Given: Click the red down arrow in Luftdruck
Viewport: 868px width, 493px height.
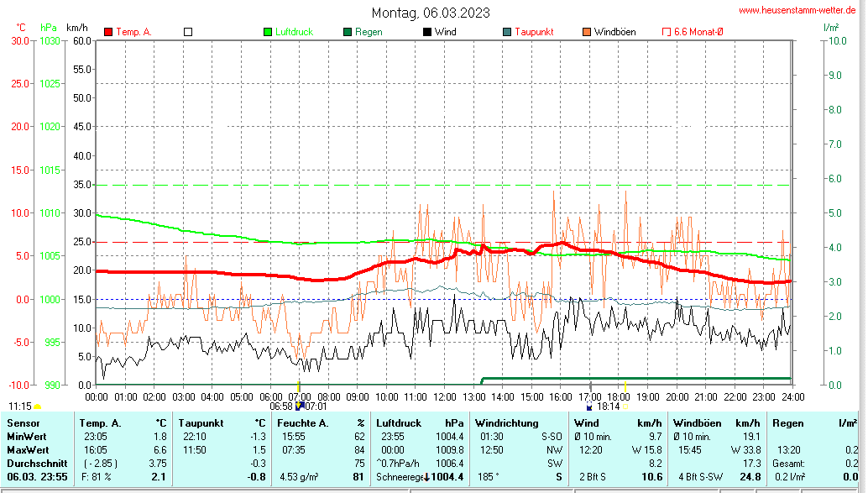Looking at the screenshot, I should 428,477.
